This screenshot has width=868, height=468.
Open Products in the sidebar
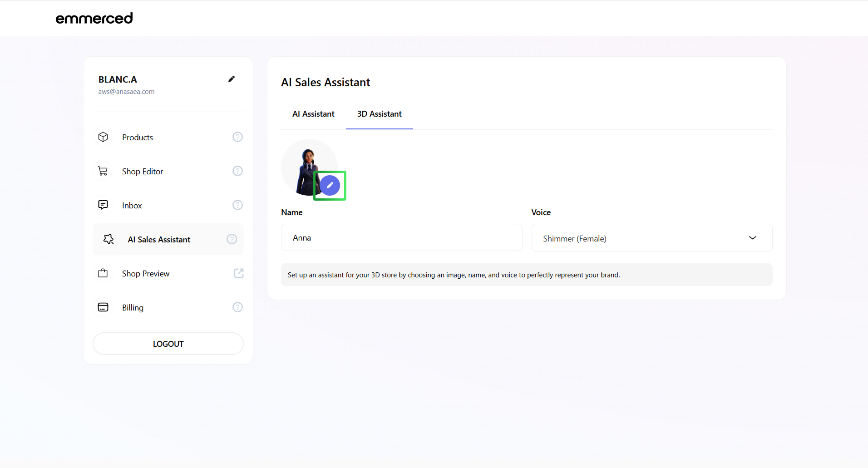point(138,137)
